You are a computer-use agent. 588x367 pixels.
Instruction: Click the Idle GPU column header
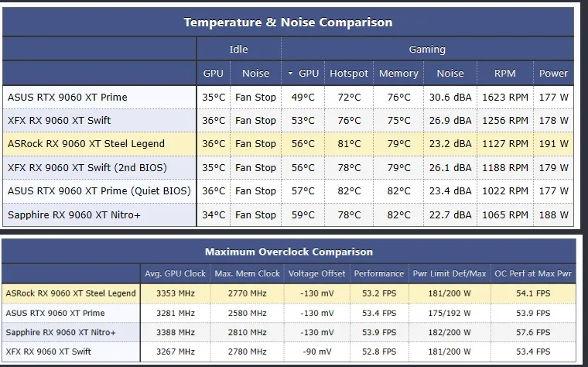pyautogui.click(x=213, y=74)
